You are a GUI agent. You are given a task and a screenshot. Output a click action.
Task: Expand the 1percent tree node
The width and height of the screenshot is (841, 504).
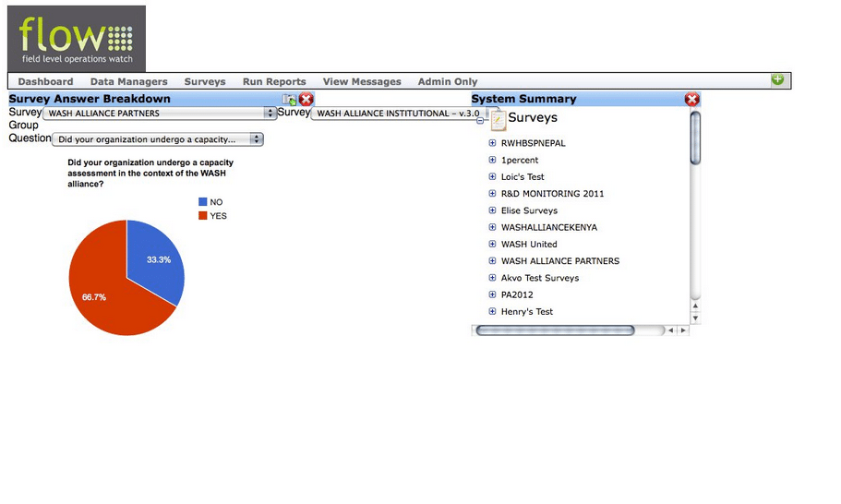pyautogui.click(x=492, y=160)
